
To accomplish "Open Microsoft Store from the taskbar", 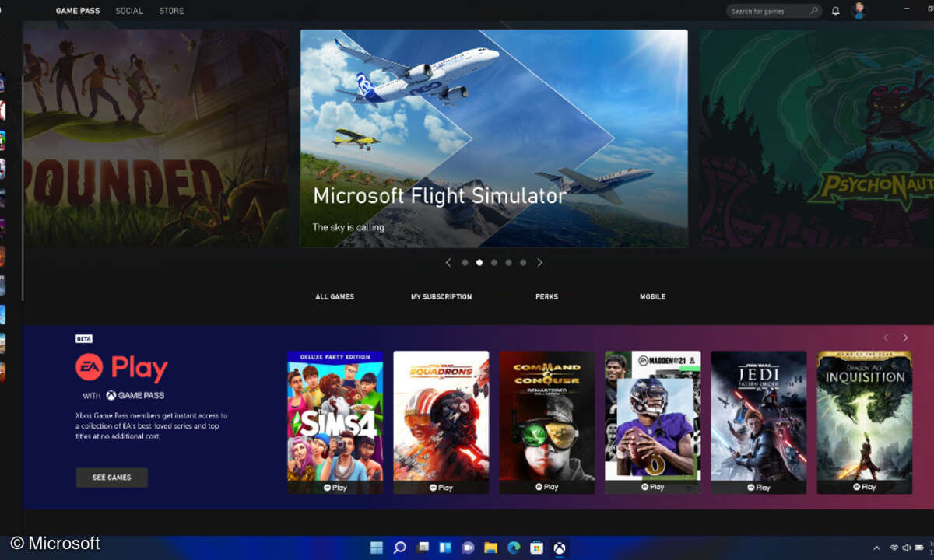I will pos(536,548).
